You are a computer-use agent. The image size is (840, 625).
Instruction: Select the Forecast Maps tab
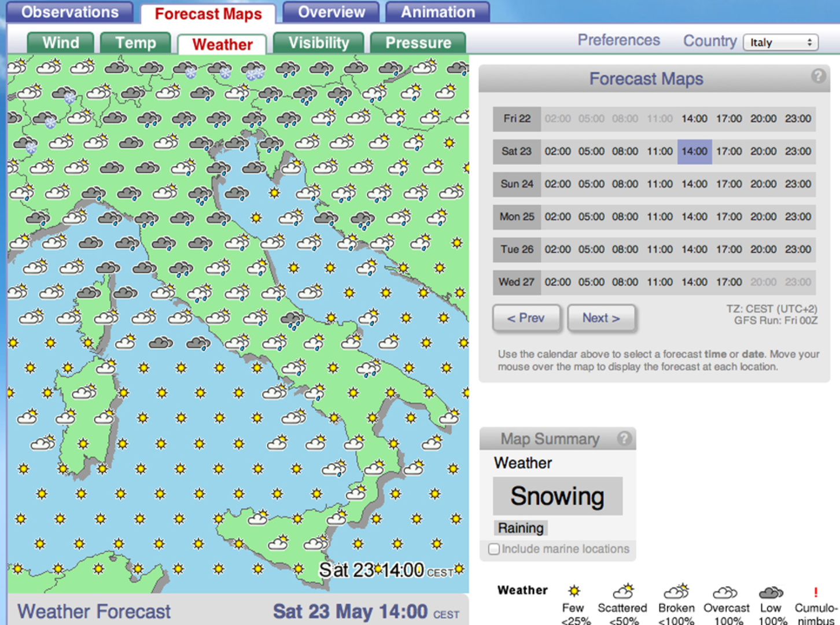tap(208, 14)
